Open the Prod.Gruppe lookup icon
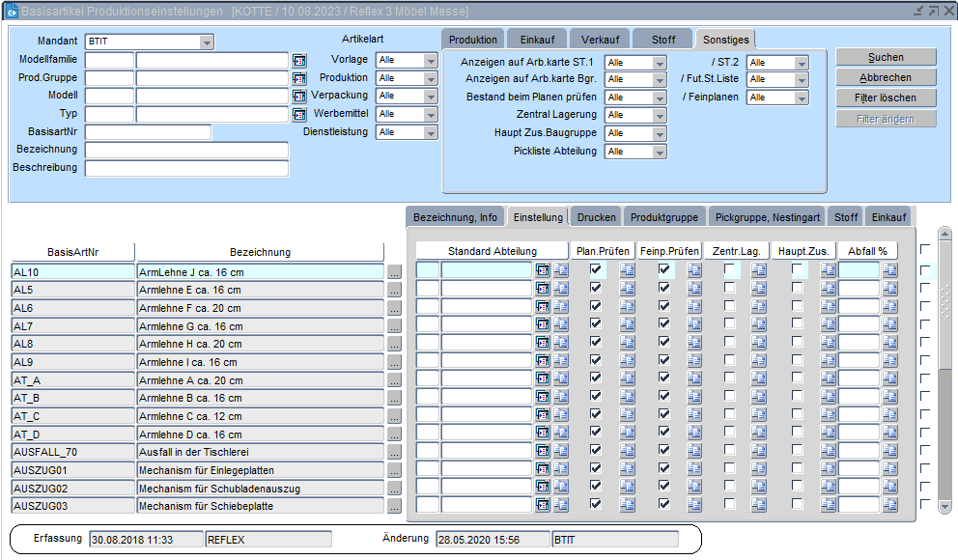 tap(299, 78)
